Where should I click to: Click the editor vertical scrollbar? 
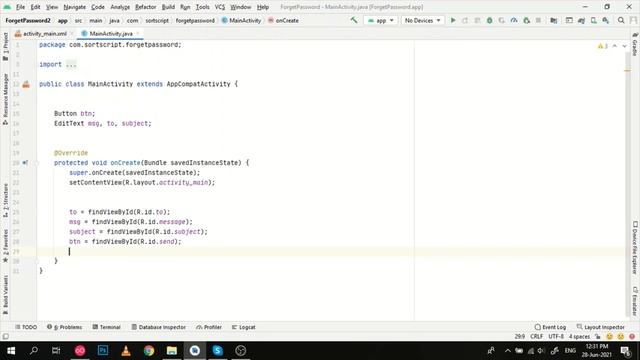[x=628, y=184]
